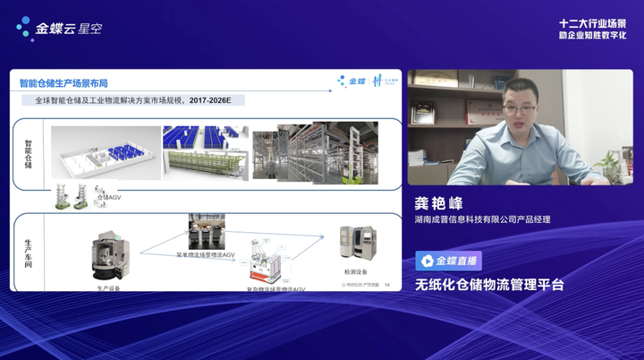Image resolution: width=644 pixels, height=360 pixels.
Task: Click the robot-arm AGV image
Action: [266, 261]
